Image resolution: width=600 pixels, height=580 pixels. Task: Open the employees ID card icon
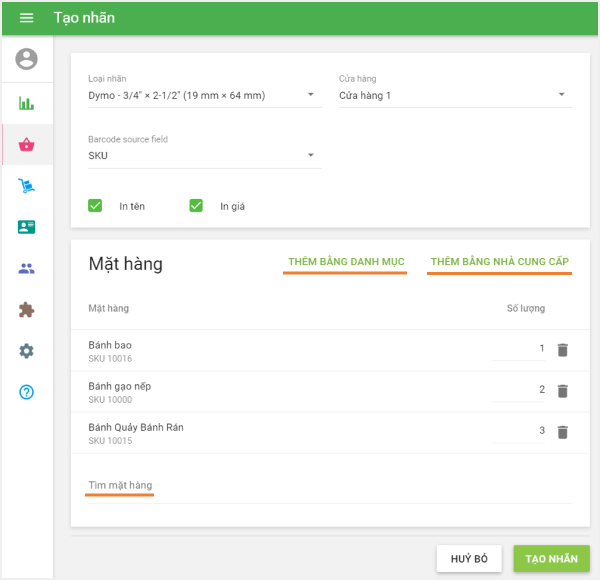click(x=27, y=227)
